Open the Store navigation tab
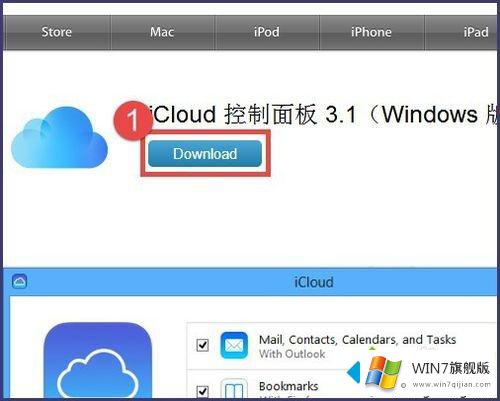Screen dimensions: 500x401 click(x=57, y=32)
